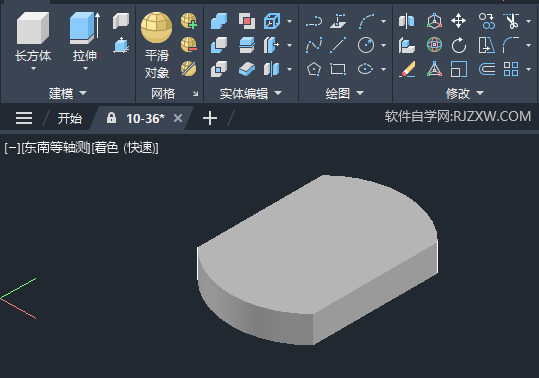The width and height of the screenshot is (539, 378).
Task: Click the Mirror modify icon
Action: coord(407,21)
